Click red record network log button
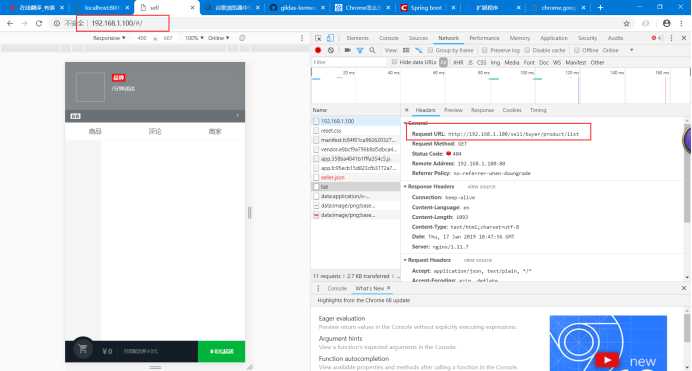692x371 pixels. pos(318,50)
